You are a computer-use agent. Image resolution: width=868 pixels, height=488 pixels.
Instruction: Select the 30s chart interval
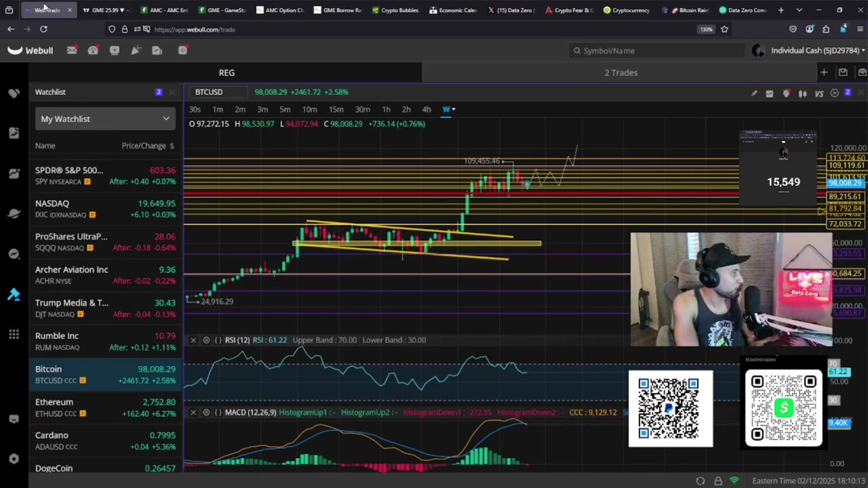[195, 109]
